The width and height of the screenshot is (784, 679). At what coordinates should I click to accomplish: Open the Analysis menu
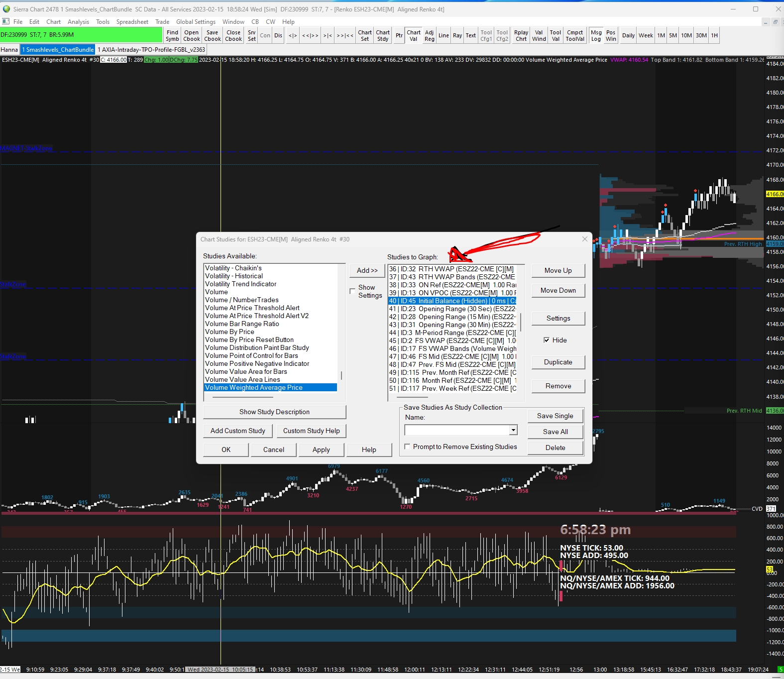78,22
